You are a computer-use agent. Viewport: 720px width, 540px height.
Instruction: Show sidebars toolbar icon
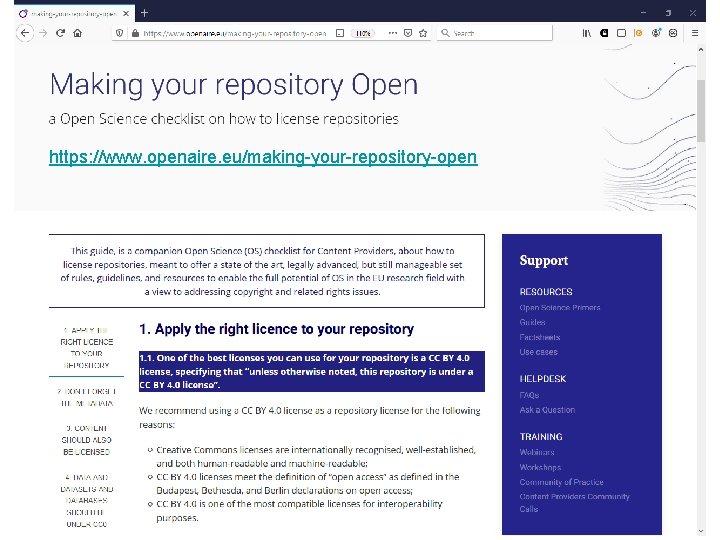pos(621,33)
